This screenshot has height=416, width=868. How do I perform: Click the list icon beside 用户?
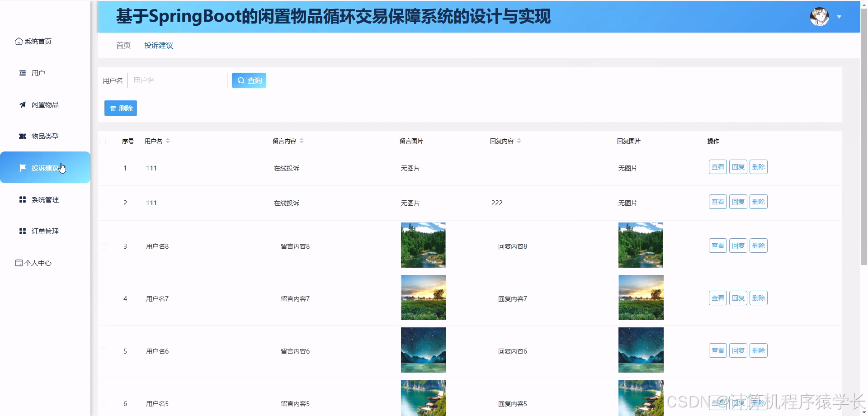(x=23, y=73)
